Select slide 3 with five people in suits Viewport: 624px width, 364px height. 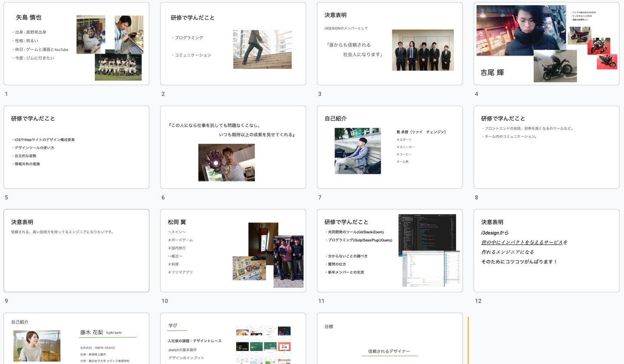click(390, 44)
